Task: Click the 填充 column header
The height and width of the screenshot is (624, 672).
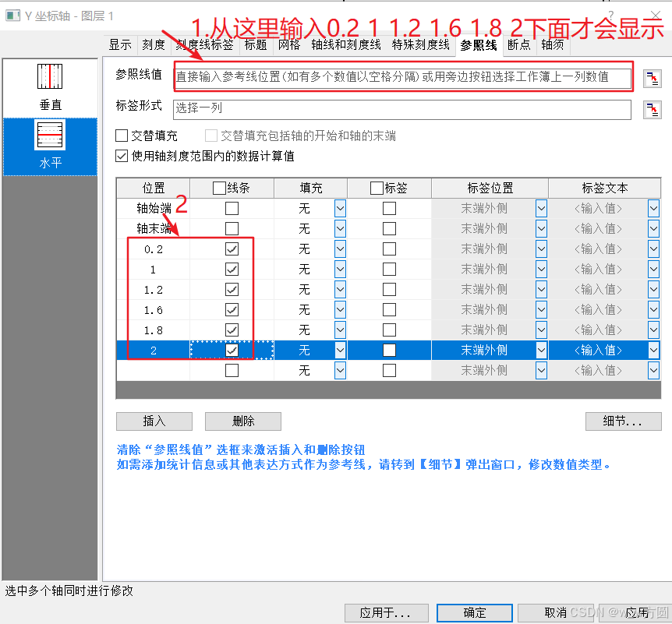Action: tap(311, 188)
